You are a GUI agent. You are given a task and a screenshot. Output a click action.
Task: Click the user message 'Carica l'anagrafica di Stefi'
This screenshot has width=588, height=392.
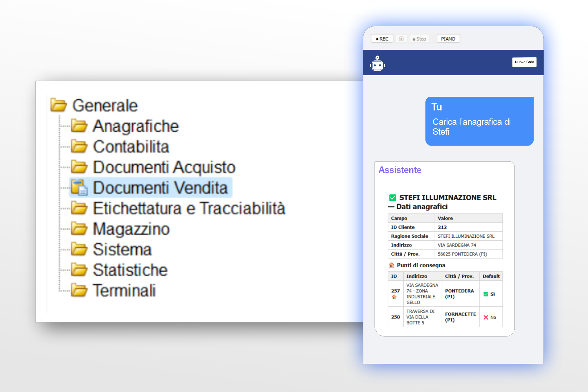(x=472, y=127)
